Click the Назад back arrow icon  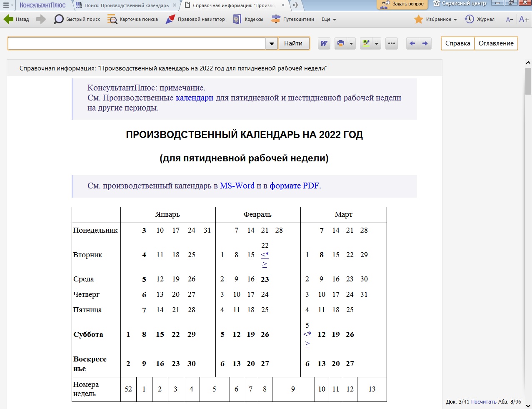8,19
